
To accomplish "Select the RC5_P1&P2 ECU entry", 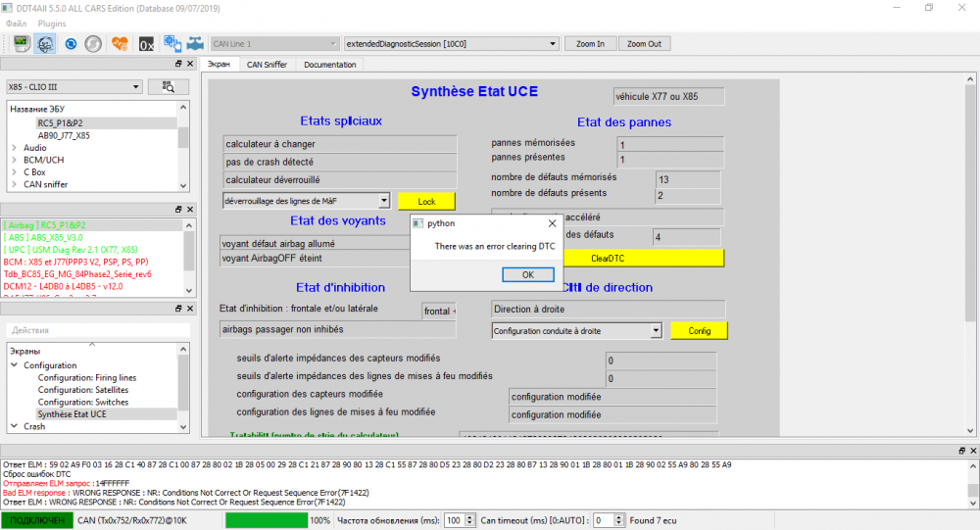I will click(x=60, y=123).
